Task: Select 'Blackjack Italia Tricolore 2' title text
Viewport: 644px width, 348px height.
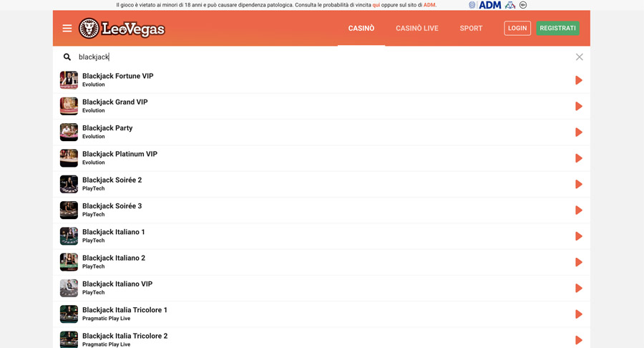Action: click(x=125, y=336)
